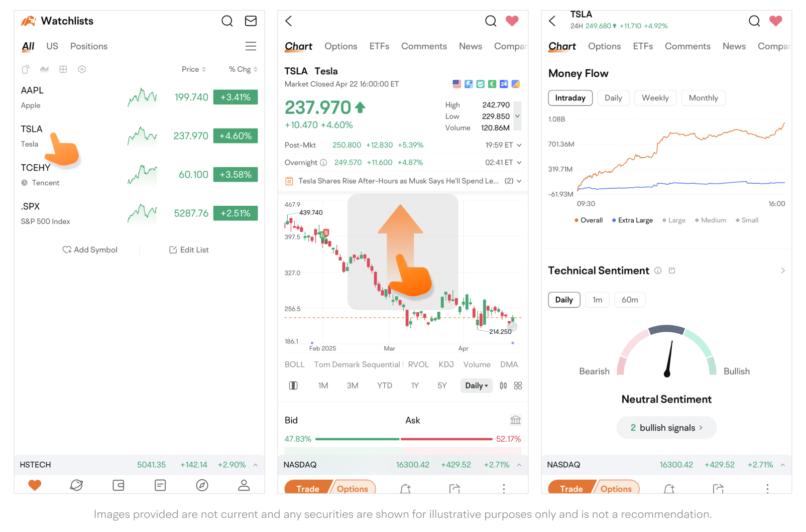Expand the HSTECH index ticker bar
The height and width of the screenshot is (532, 806).
coord(256,465)
